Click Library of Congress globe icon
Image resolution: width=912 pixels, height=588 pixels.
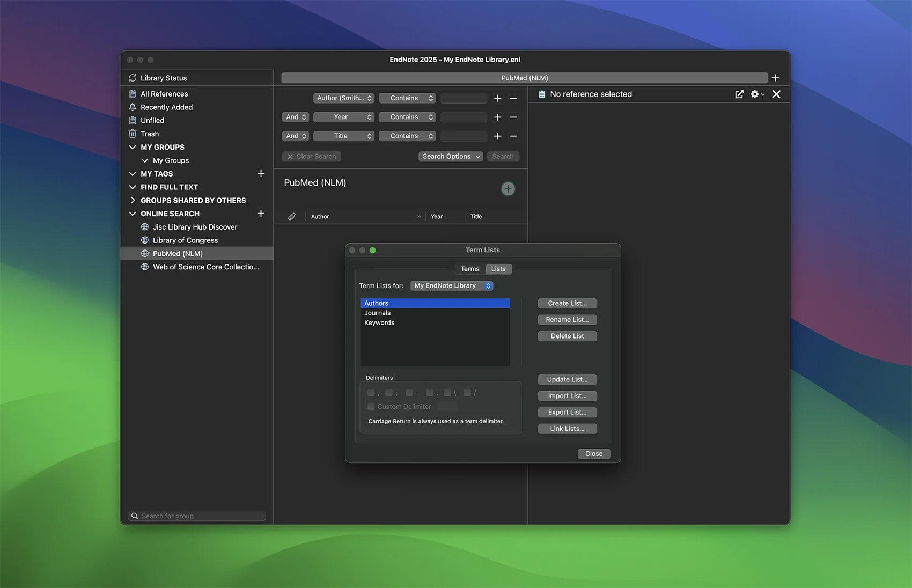point(145,240)
